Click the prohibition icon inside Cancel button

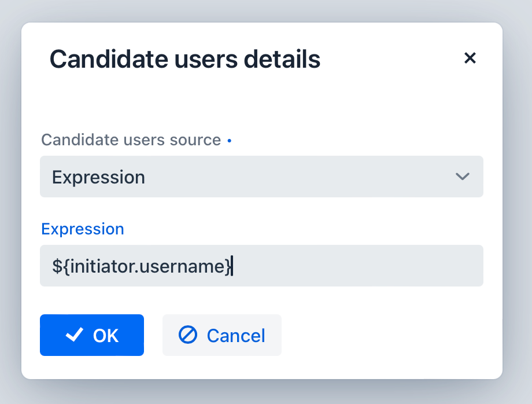coord(187,335)
